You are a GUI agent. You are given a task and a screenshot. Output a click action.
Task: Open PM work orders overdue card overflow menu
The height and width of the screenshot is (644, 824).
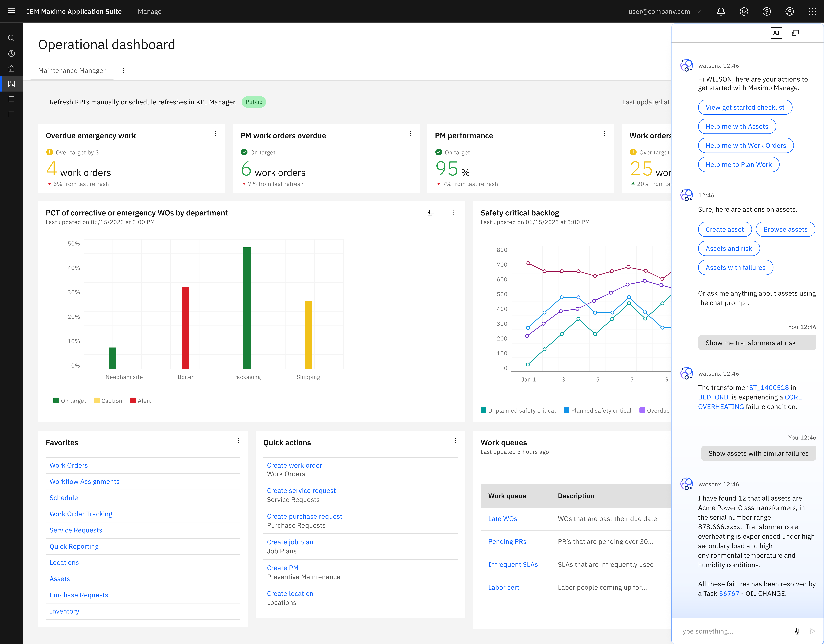point(410,133)
